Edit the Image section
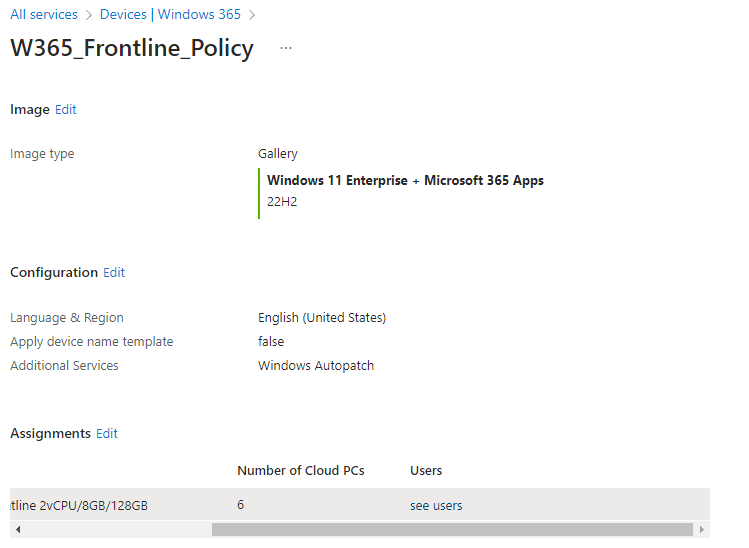The height and width of the screenshot is (548, 749). click(65, 109)
